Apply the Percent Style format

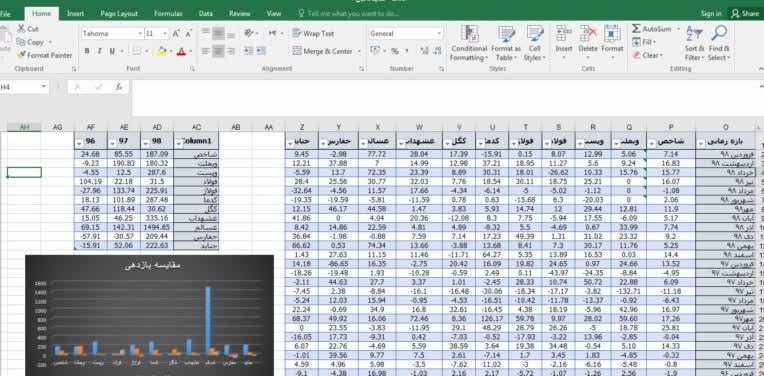395,51
